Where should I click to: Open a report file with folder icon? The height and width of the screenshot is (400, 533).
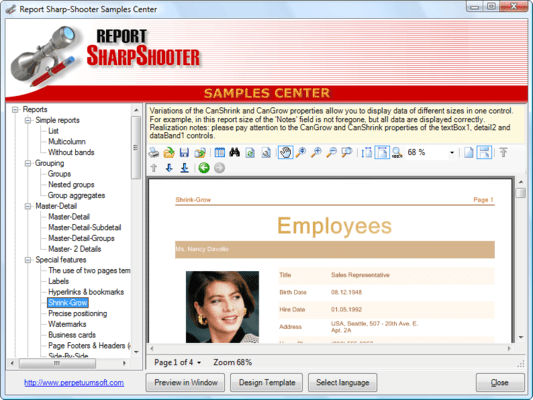(169, 153)
